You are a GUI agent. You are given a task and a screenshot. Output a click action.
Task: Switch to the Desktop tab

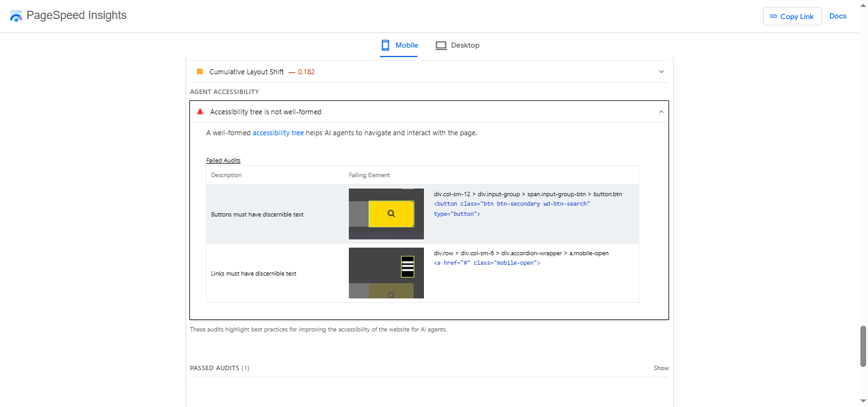click(458, 45)
